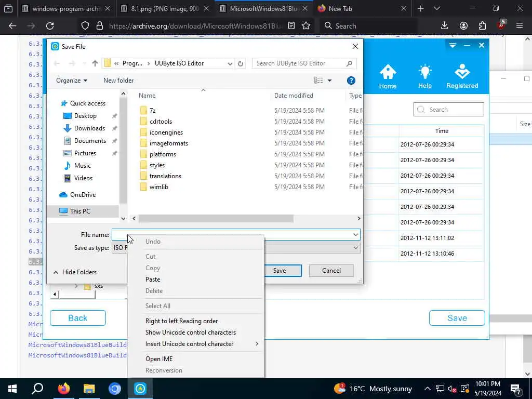532x399 pixels.
Task: Click the File name input field
Action: click(232, 235)
